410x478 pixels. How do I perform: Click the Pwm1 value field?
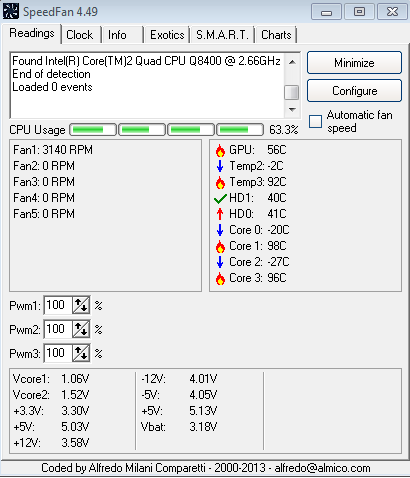tap(58, 305)
